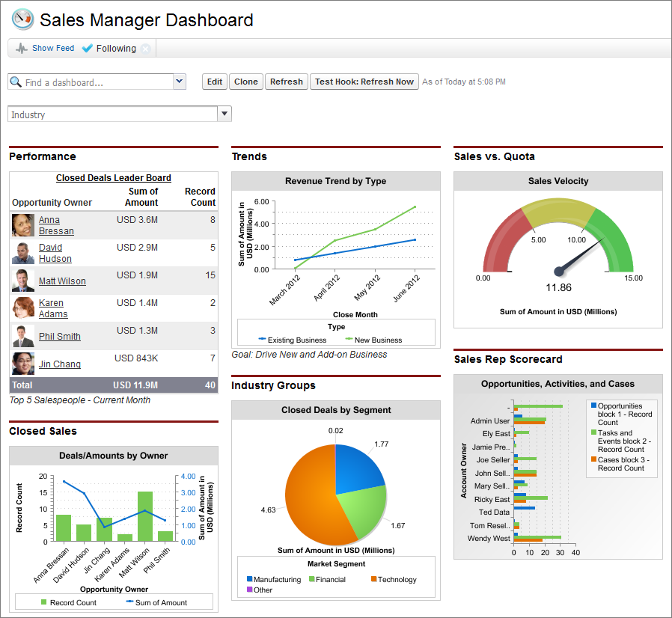Click the Show Feed pulse icon
672x618 pixels.
point(22,49)
